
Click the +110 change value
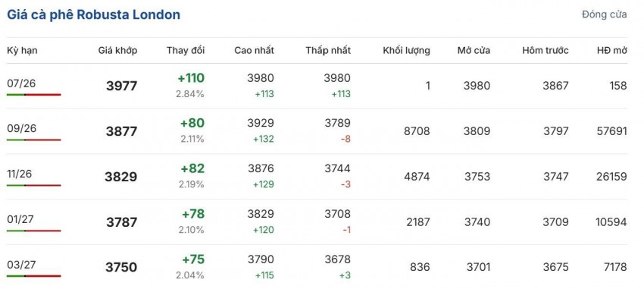[x=191, y=78]
